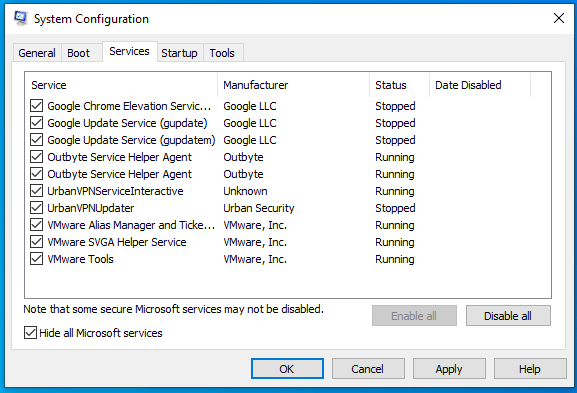This screenshot has height=393, width=577.
Task: Toggle Google Update Service (gupdate) checkbox
Action: [x=36, y=123]
